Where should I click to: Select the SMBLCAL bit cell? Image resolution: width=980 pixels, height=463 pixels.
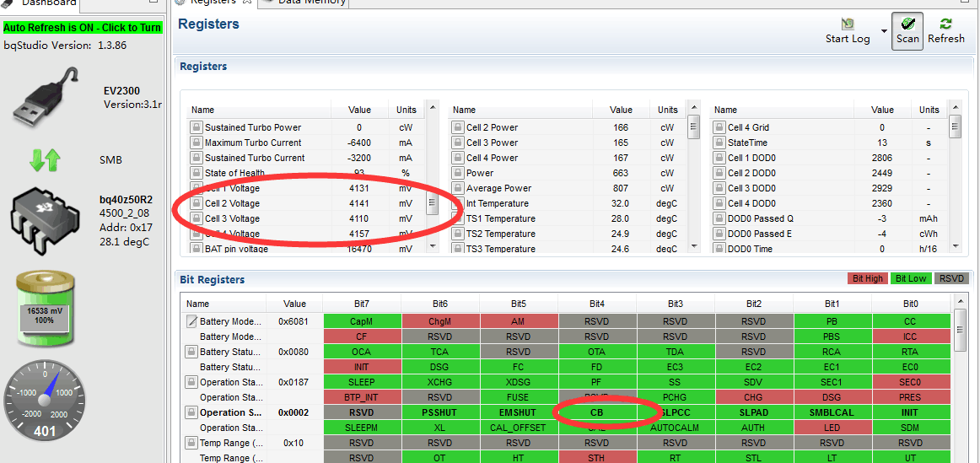tap(832, 413)
